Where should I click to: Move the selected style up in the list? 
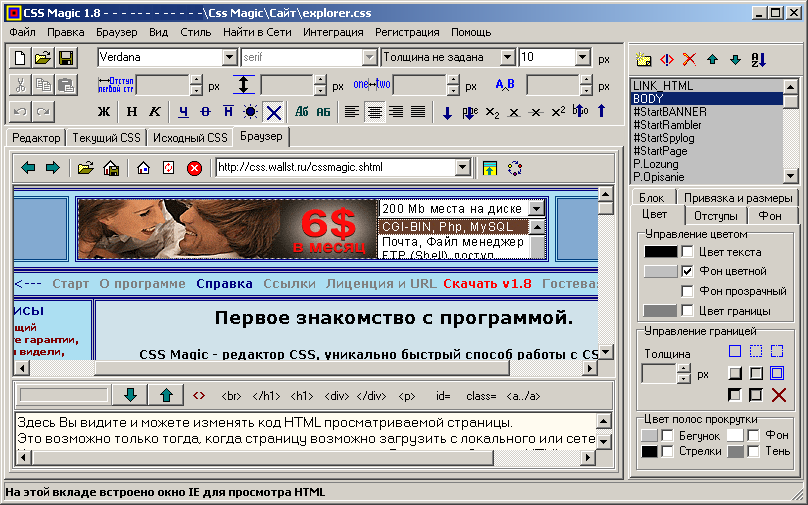pos(713,60)
